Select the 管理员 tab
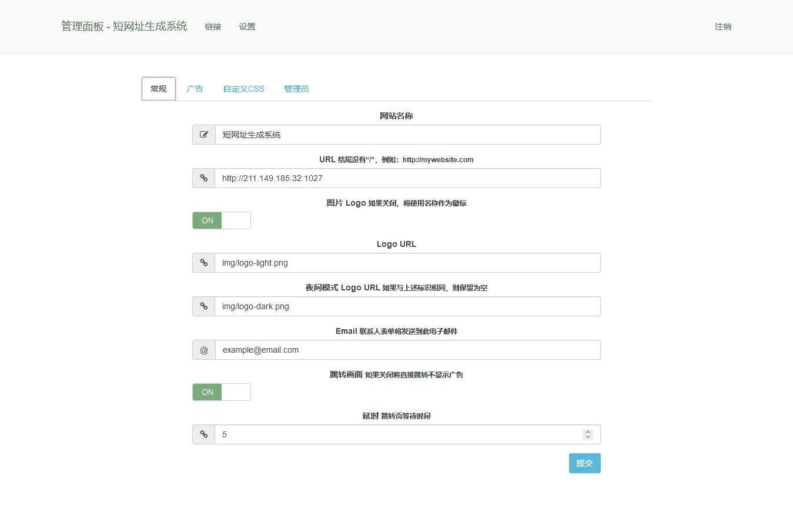The width and height of the screenshot is (793, 532). pos(296,89)
